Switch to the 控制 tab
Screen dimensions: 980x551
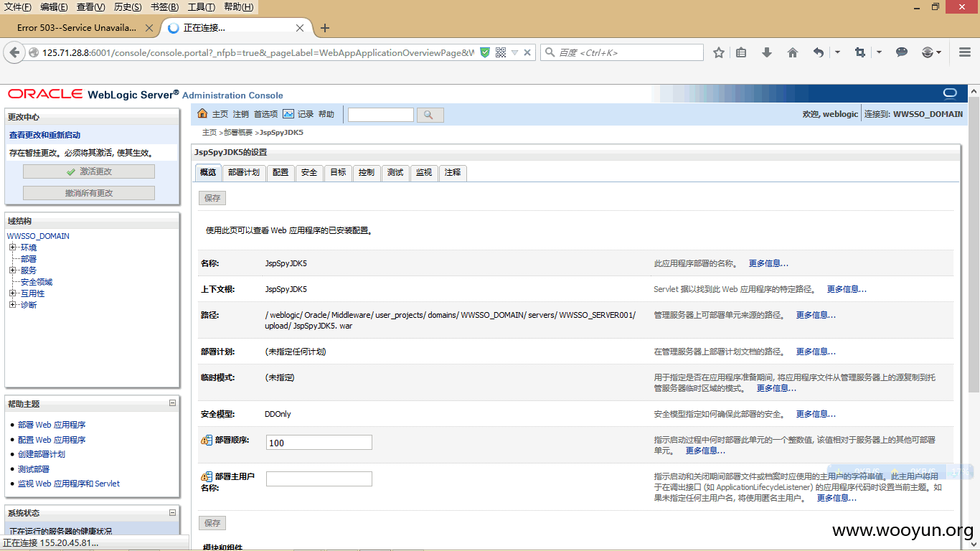coord(367,173)
